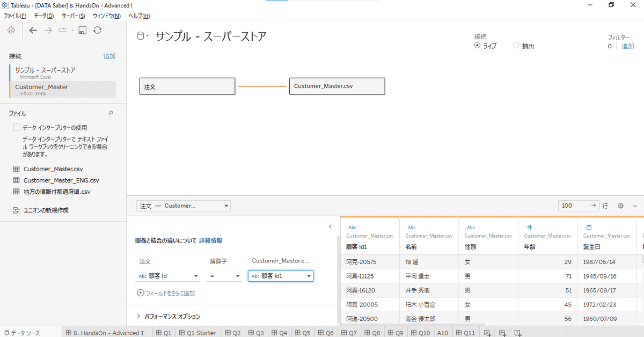The height and width of the screenshot is (337, 644).
Task: Click the arrow icon in row count box
Action: [x=594, y=206]
